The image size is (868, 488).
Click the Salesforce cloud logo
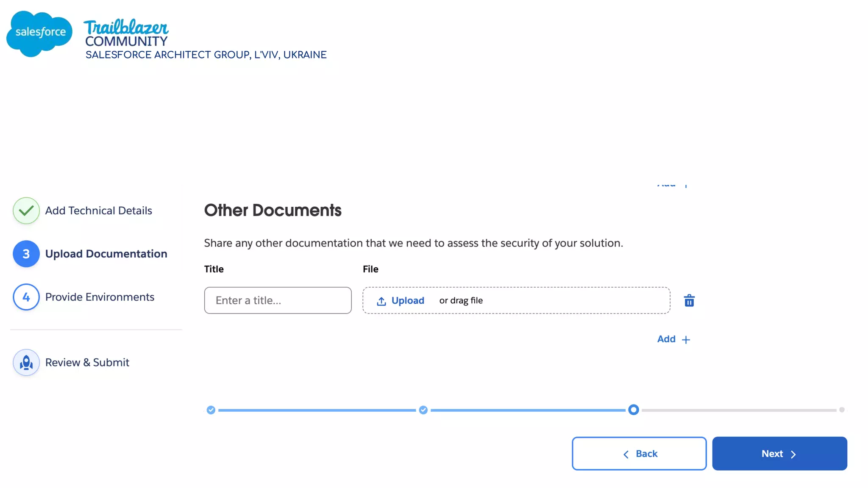tap(39, 33)
